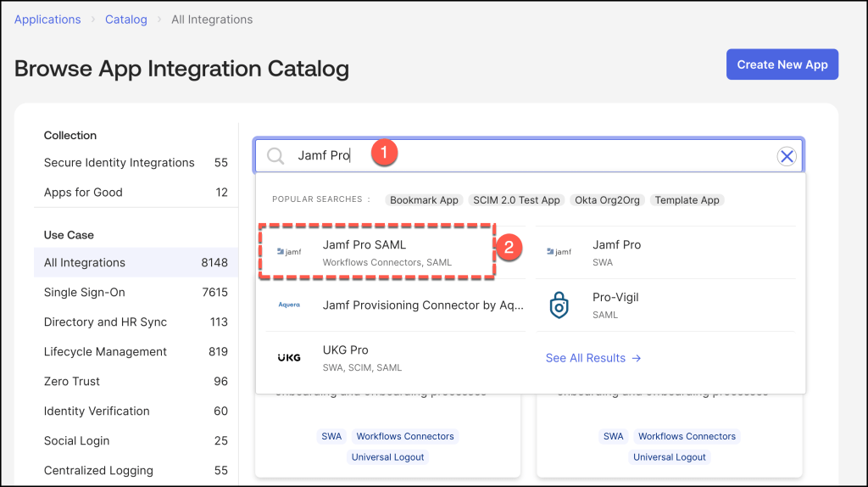This screenshot has height=487, width=868.
Task: Click the Jamf Pro SAML logo icon
Action: [289, 252]
